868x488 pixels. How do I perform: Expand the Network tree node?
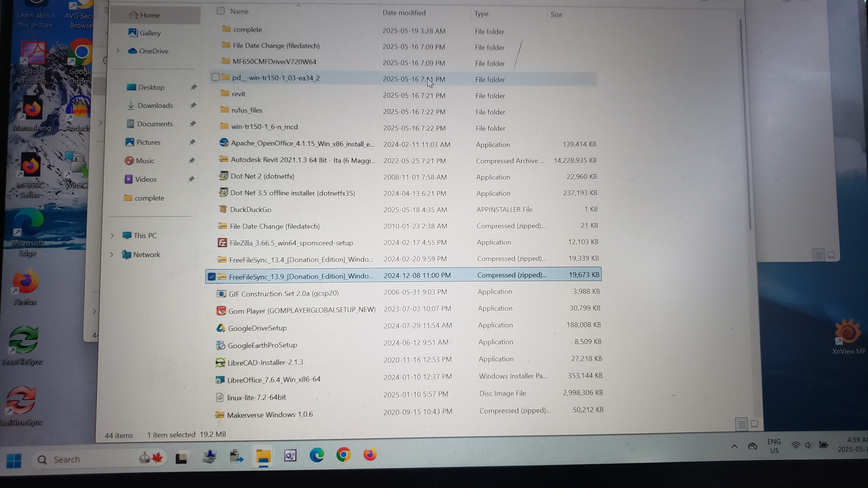(112, 255)
